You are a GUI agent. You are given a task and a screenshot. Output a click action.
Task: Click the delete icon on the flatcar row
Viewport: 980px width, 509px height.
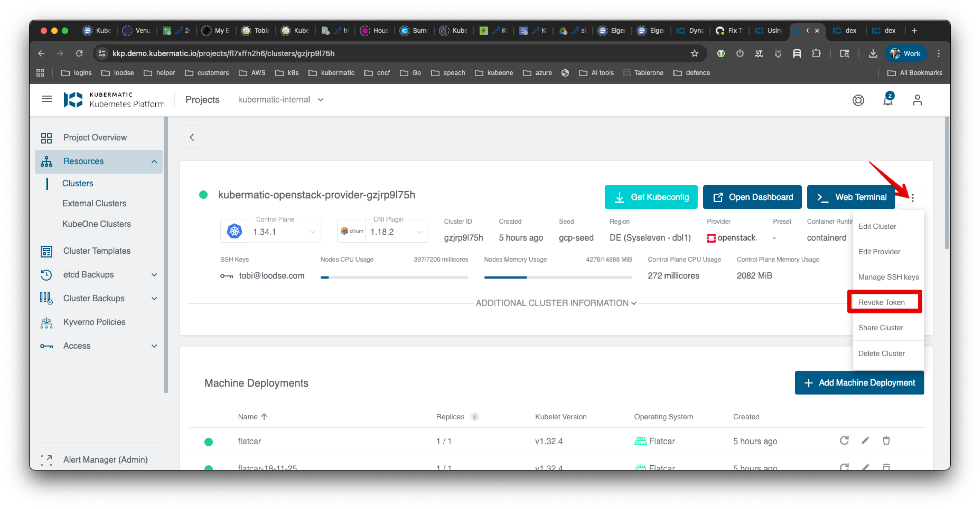pyautogui.click(x=886, y=441)
